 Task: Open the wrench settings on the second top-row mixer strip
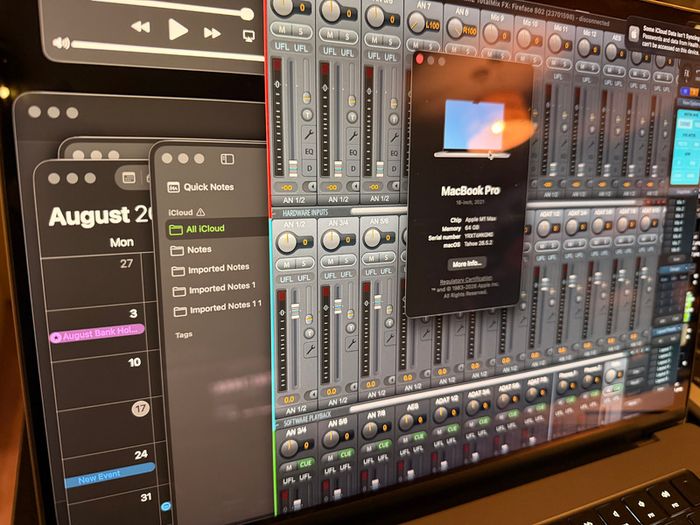point(353,134)
